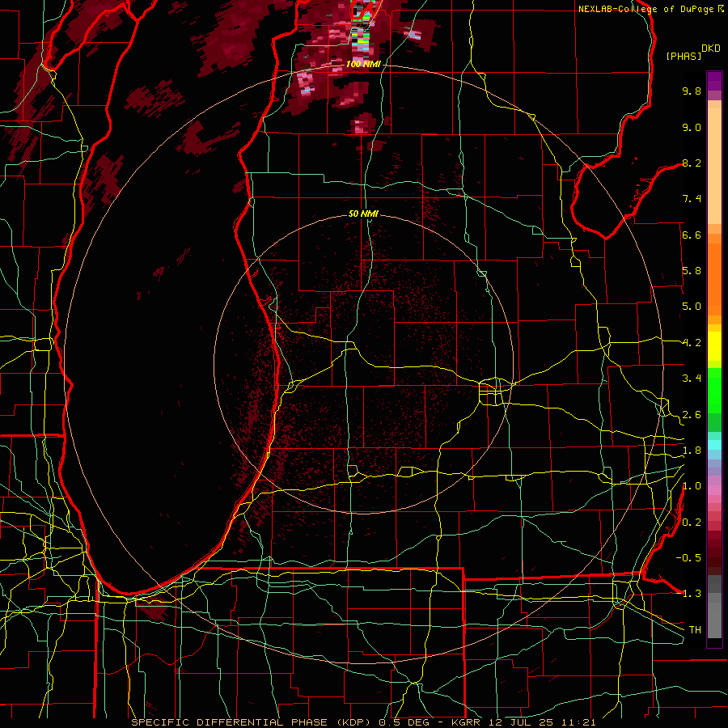Click the -0.5 legend value
This screenshot has width=728, height=728.
[688, 558]
